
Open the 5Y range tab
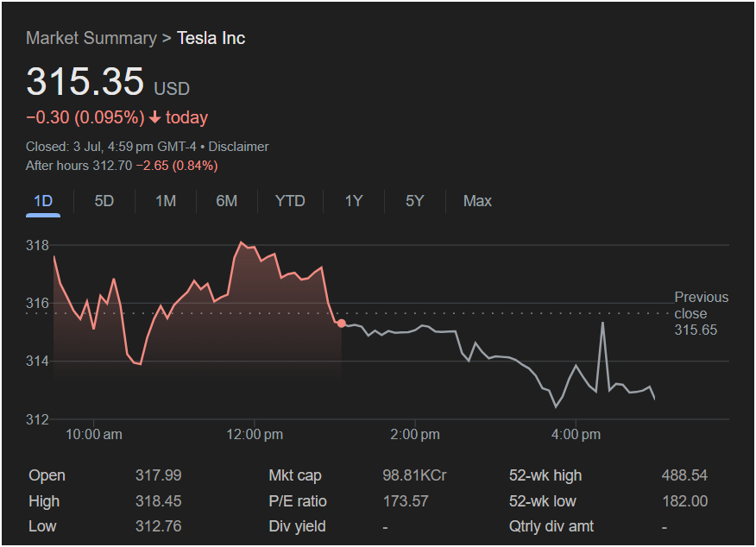pos(414,201)
